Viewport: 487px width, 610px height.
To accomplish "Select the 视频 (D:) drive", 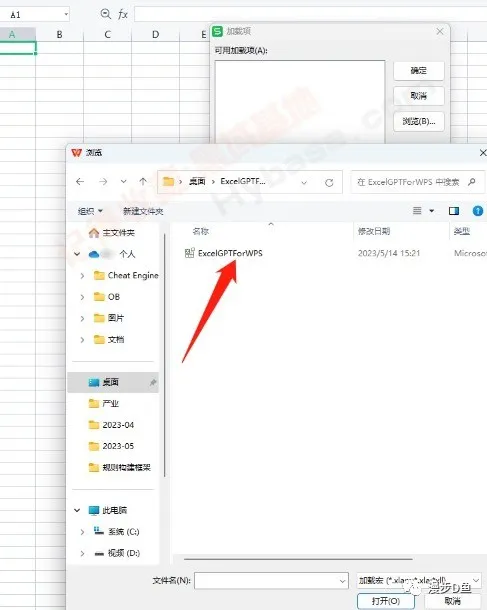I will tap(117, 553).
